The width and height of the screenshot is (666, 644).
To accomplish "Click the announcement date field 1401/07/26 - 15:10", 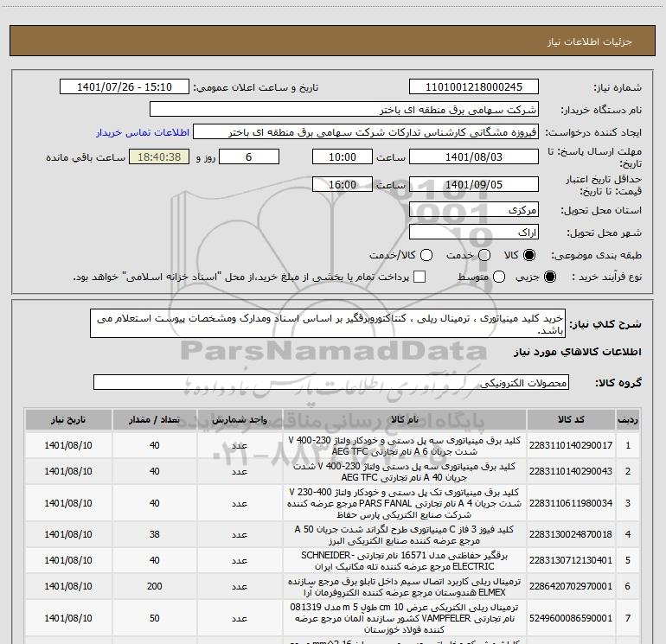I will [x=125, y=86].
